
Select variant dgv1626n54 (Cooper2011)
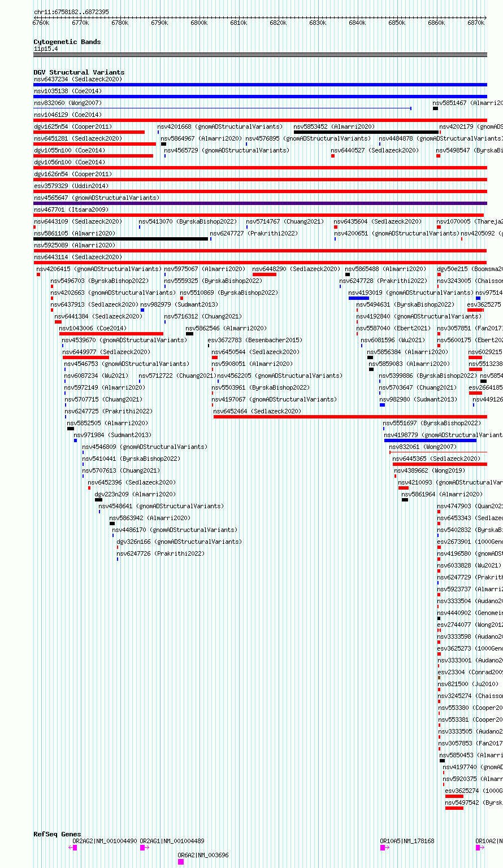click(73, 174)
